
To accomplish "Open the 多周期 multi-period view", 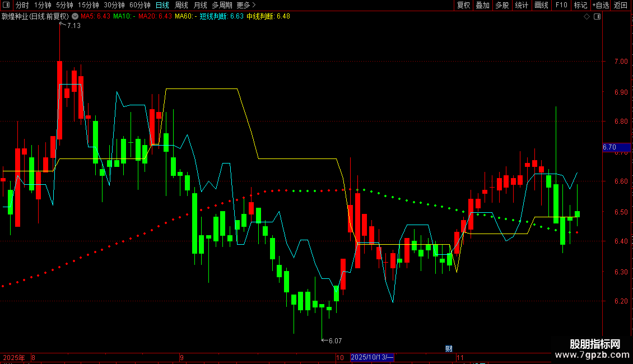I will click(x=222, y=5).
